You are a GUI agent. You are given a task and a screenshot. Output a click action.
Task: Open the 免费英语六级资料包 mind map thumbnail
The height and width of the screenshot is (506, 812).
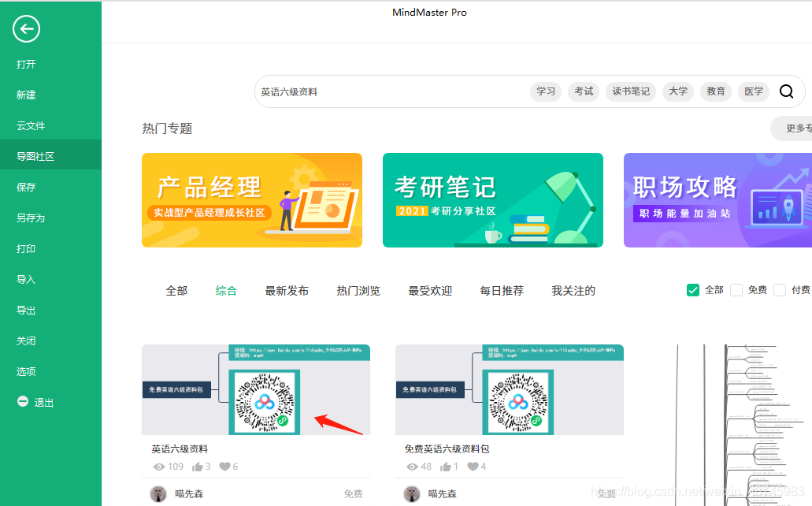click(510, 390)
